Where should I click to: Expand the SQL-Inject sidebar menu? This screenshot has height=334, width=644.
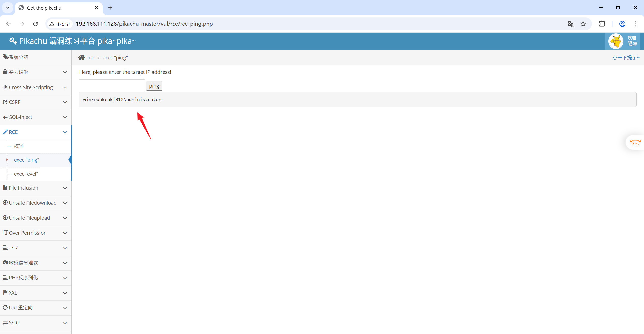(36, 117)
